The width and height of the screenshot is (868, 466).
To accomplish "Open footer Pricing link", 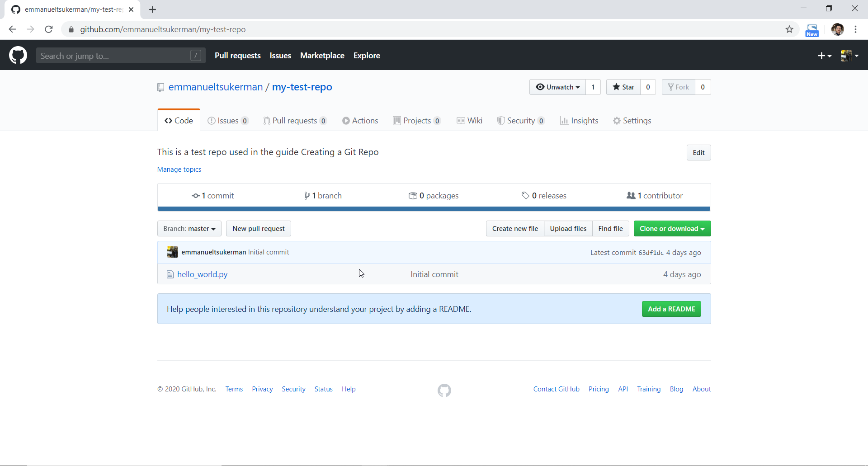I will (599, 389).
